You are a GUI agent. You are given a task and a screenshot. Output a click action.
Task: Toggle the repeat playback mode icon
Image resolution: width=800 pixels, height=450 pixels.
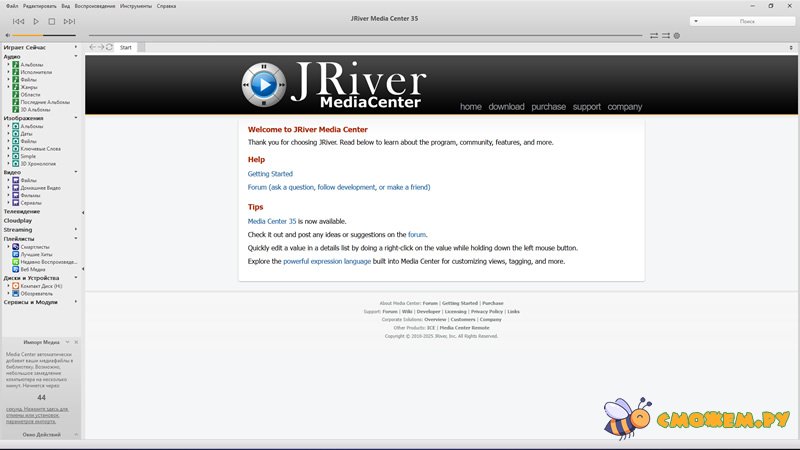coord(654,35)
